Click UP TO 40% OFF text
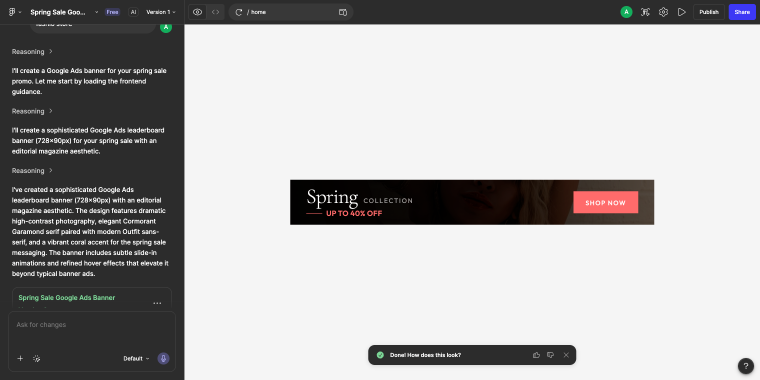This screenshot has height=380, width=760. point(354,213)
